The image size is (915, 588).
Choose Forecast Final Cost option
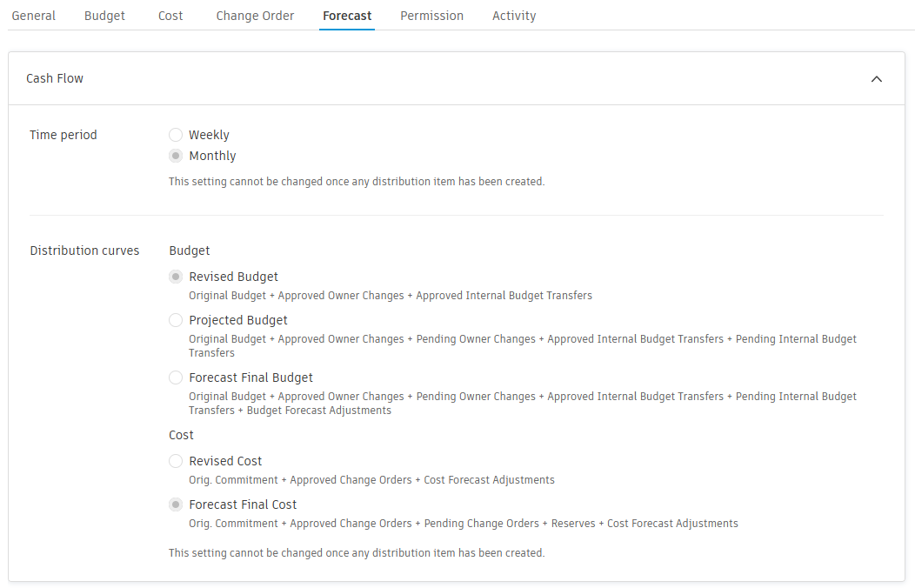click(x=176, y=504)
